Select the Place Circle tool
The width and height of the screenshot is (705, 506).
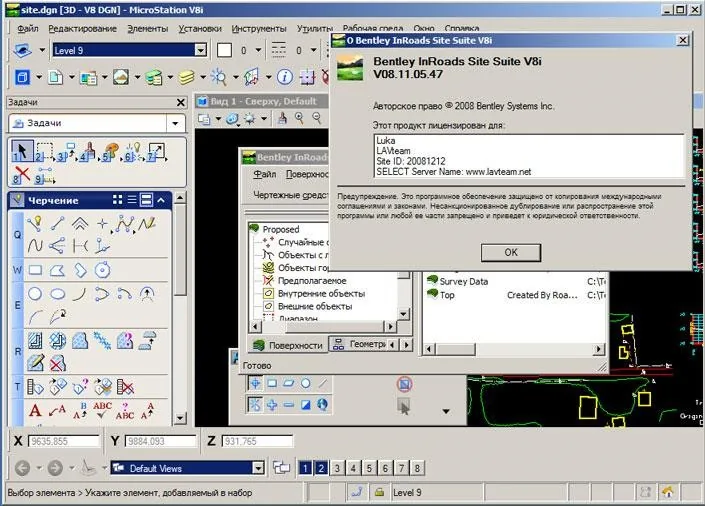[35, 294]
